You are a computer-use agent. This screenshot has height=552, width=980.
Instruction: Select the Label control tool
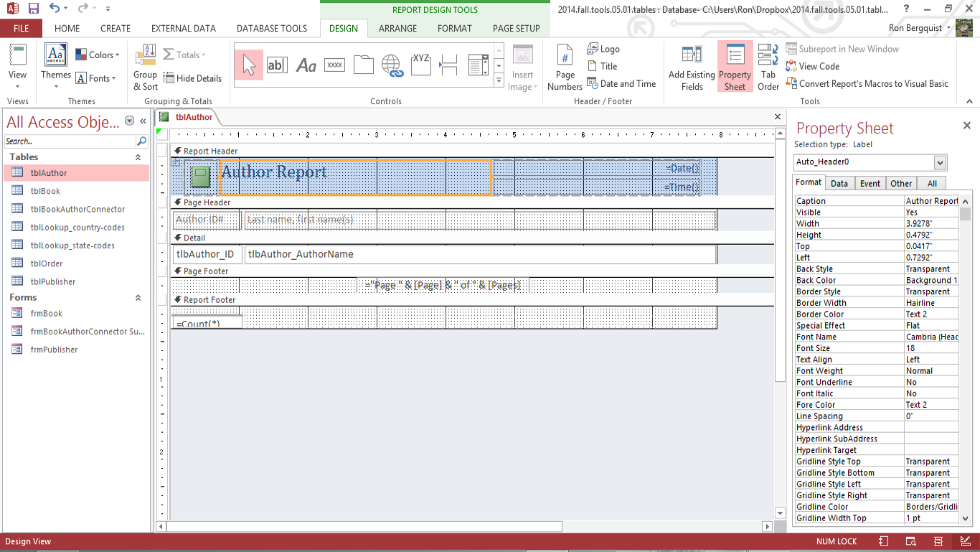pyautogui.click(x=306, y=65)
